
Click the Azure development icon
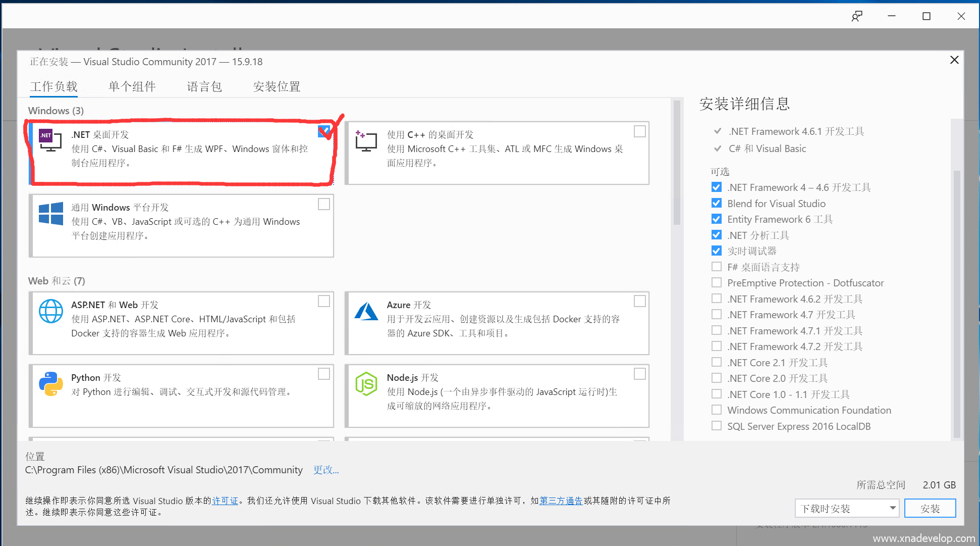point(366,311)
